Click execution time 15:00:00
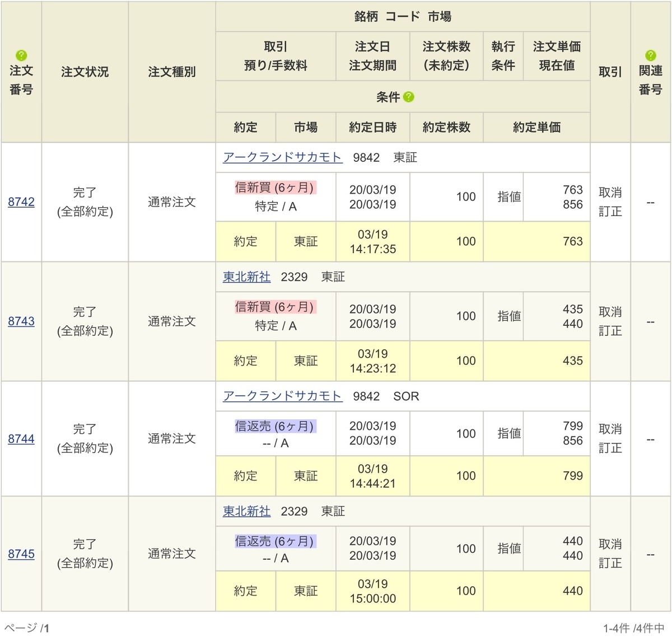The width and height of the screenshot is (672, 641). tap(373, 598)
